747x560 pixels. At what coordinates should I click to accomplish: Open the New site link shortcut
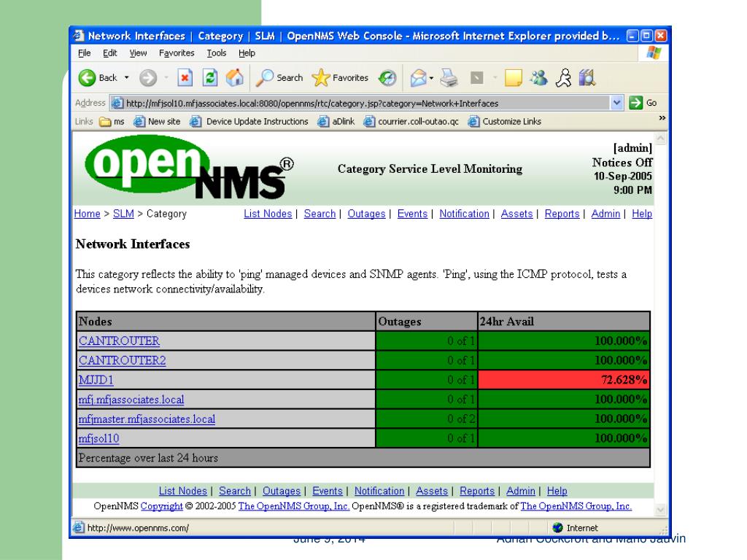[158, 122]
